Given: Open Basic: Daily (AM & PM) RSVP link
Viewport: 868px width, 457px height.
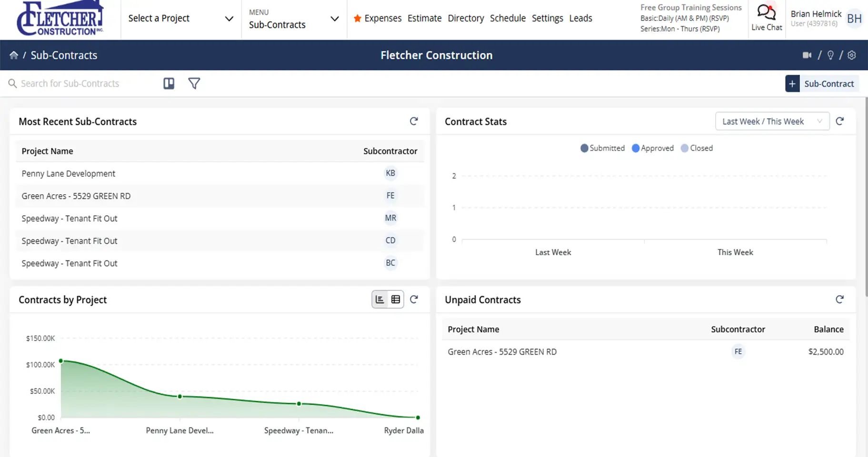Looking at the screenshot, I should click(685, 18).
